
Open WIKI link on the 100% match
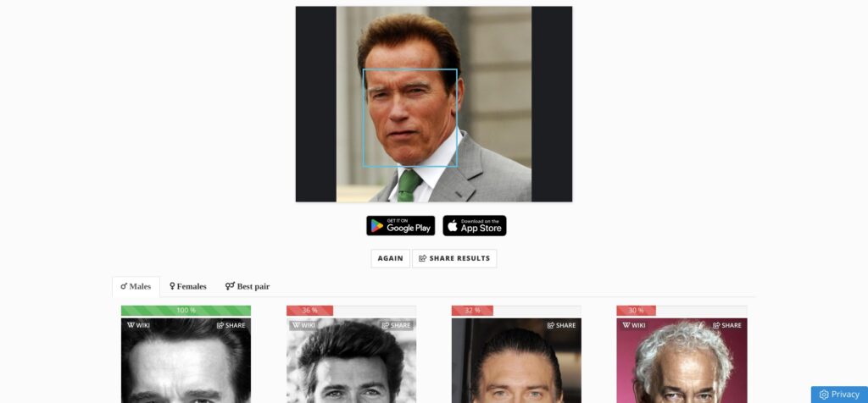(x=138, y=325)
